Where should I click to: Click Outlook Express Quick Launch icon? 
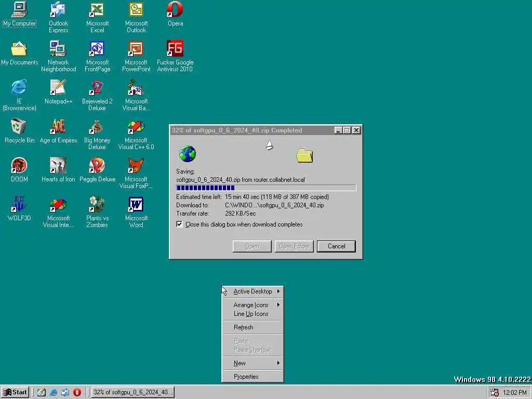[x=65, y=393]
